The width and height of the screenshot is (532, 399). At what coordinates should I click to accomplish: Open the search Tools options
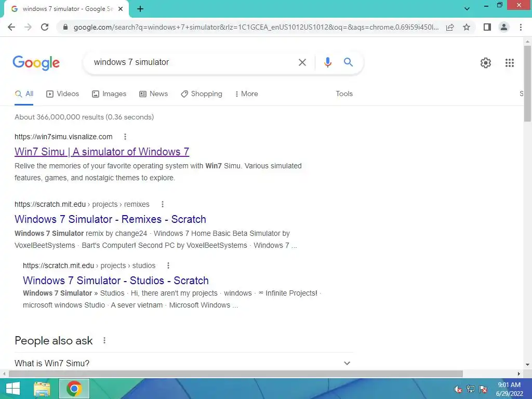click(x=344, y=94)
